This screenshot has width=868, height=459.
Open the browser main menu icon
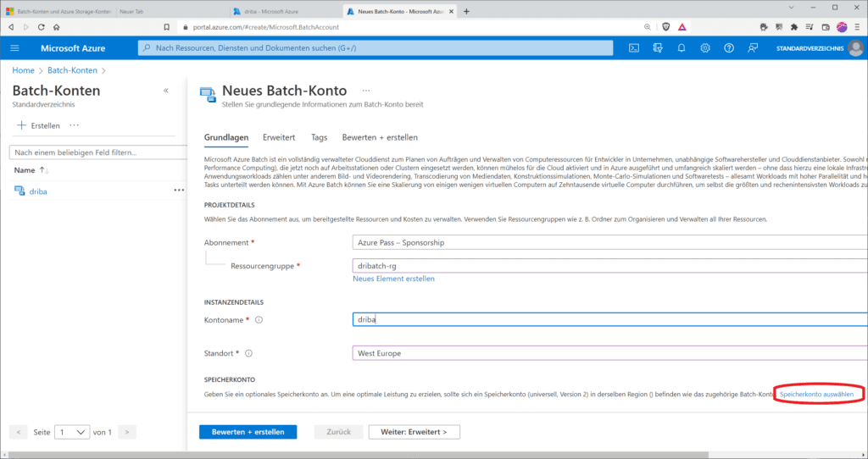coord(857,26)
